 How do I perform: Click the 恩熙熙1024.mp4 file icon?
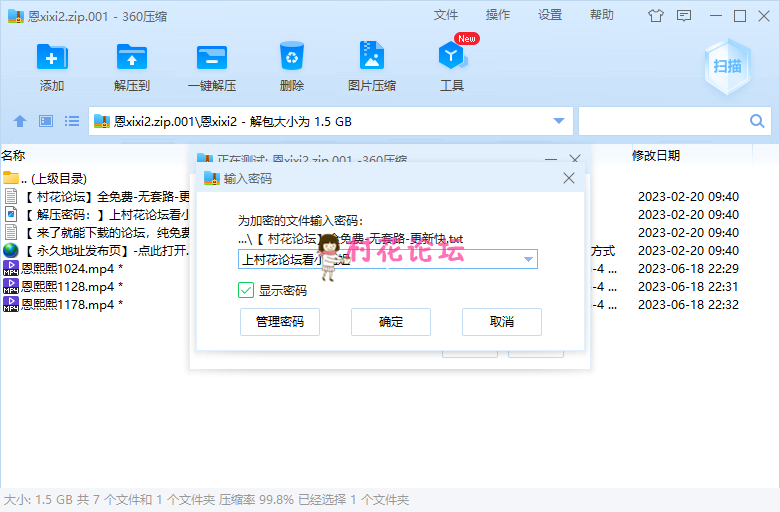coord(10,268)
